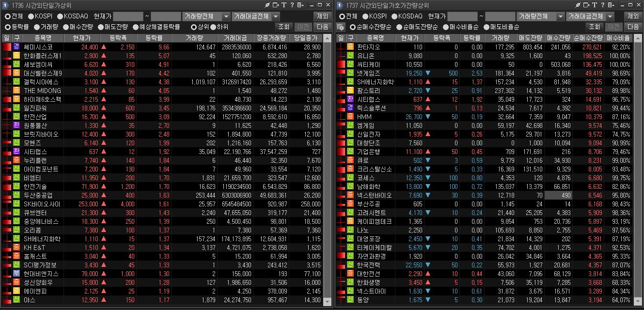Click the 다음 button in the 1737 window
Screen dimensions: 644x310
coord(633,27)
